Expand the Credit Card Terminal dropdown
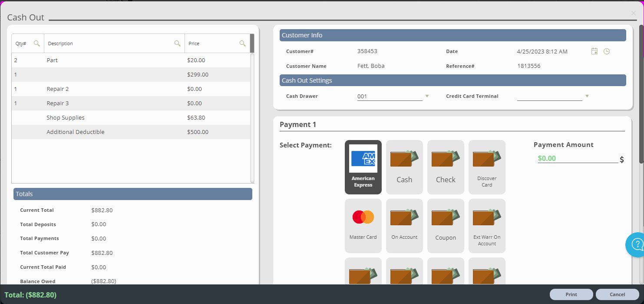 tap(587, 96)
